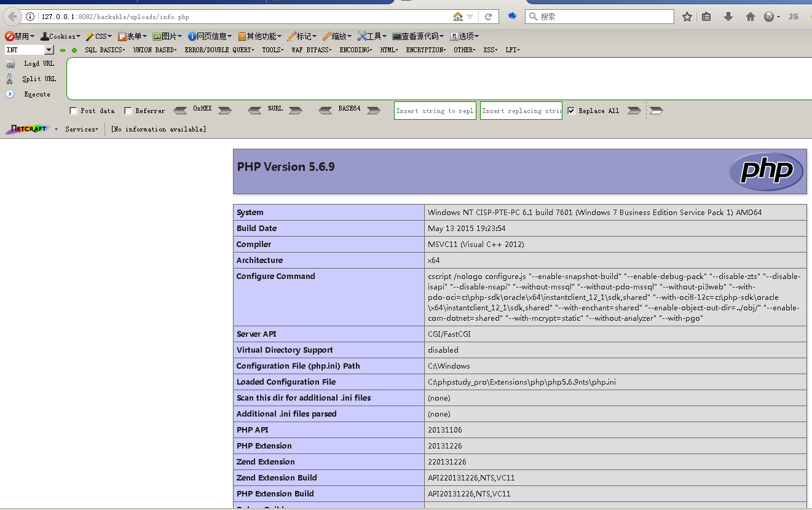
Task: Open the round avatar extension icon
Action: coord(769,17)
